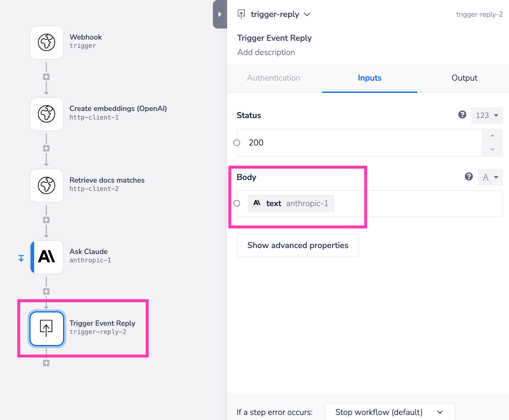Select the Retrieve docs matches step icon
Screen dimensions: 509x420
pos(47,186)
